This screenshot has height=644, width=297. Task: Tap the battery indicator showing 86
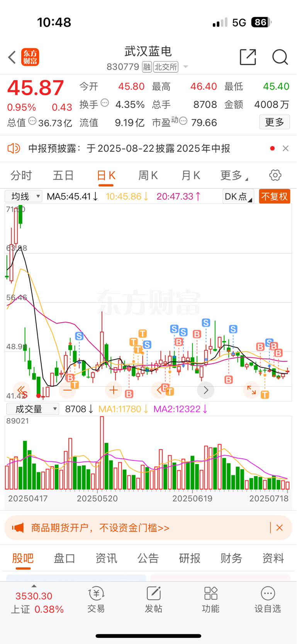[x=261, y=22]
